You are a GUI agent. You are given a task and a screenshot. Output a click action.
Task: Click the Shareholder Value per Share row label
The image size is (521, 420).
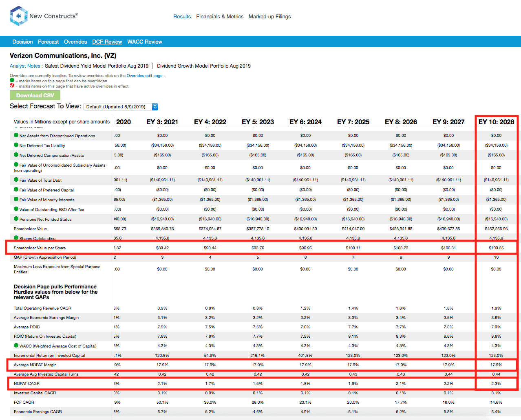(40, 248)
